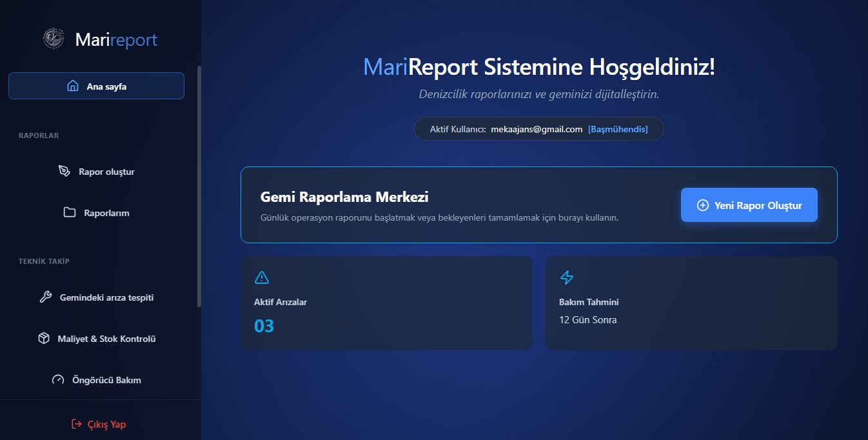Open Öngörücü Bakım in the sidebar
Screen dimensions: 868x440
(x=96, y=380)
